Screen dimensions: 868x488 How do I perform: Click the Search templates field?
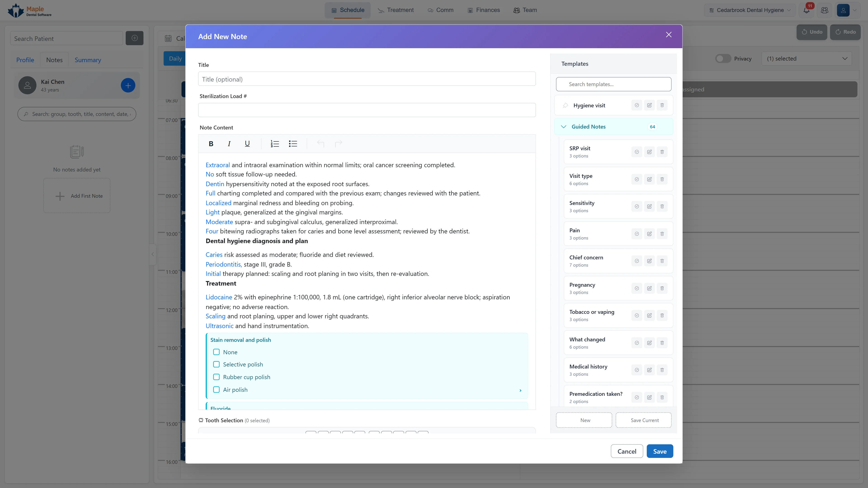(x=614, y=84)
